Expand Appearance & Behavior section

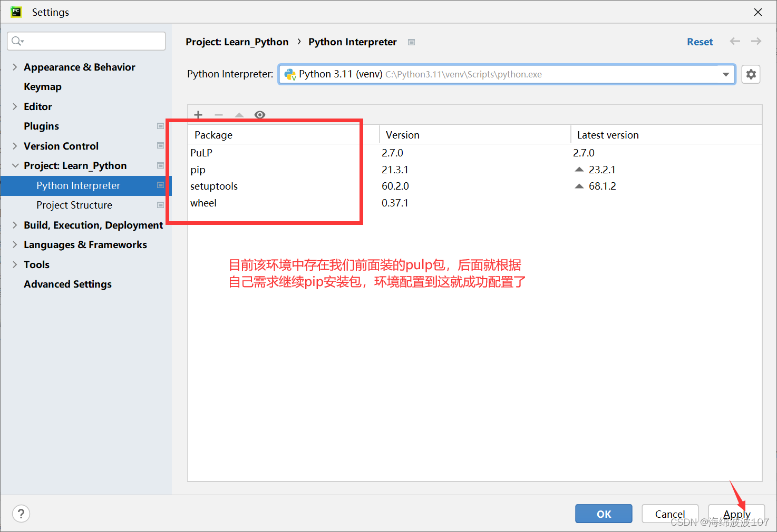[15, 67]
